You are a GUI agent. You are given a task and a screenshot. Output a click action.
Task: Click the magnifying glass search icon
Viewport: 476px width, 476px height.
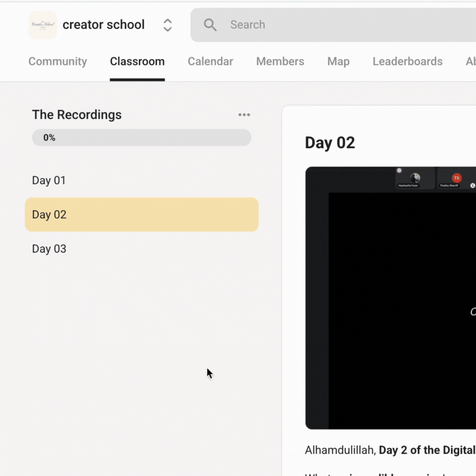(210, 25)
